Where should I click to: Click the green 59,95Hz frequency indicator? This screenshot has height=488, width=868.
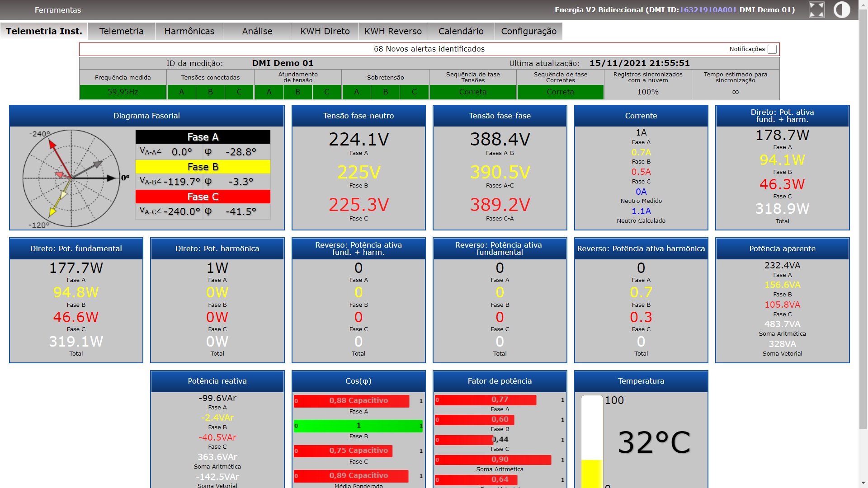coord(123,92)
